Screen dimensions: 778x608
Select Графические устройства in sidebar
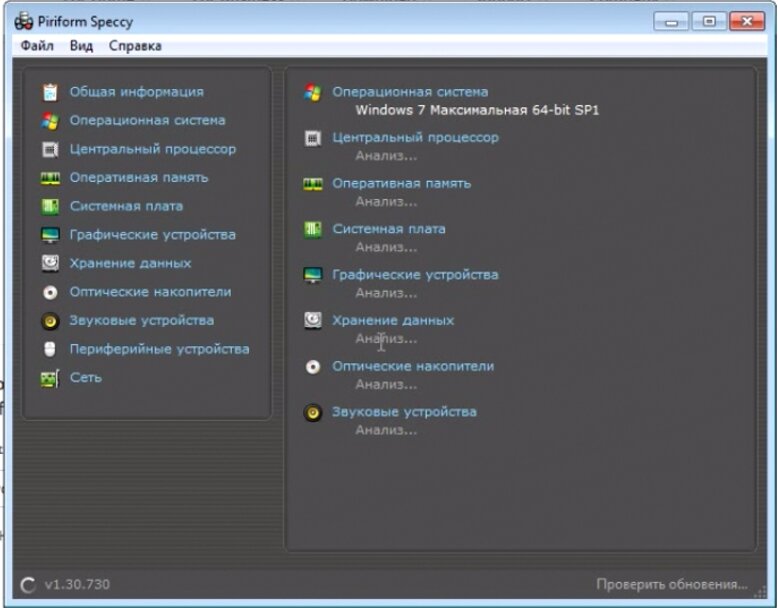[153, 235]
